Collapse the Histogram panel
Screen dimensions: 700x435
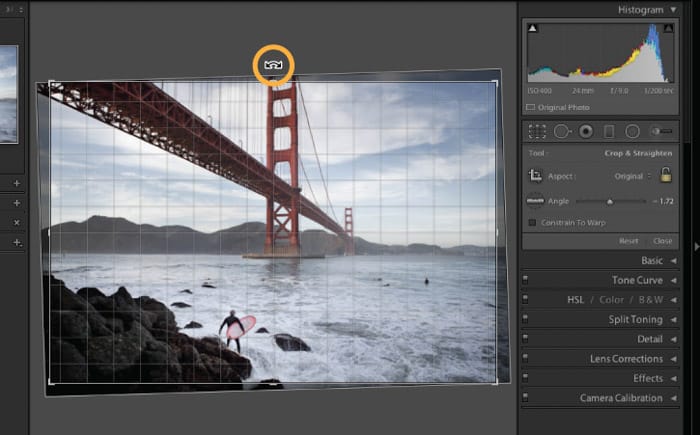(671, 9)
